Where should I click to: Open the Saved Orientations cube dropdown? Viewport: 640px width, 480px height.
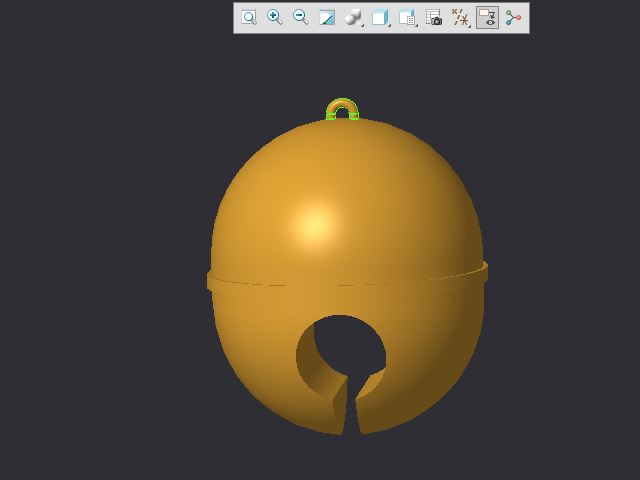[x=380, y=18]
